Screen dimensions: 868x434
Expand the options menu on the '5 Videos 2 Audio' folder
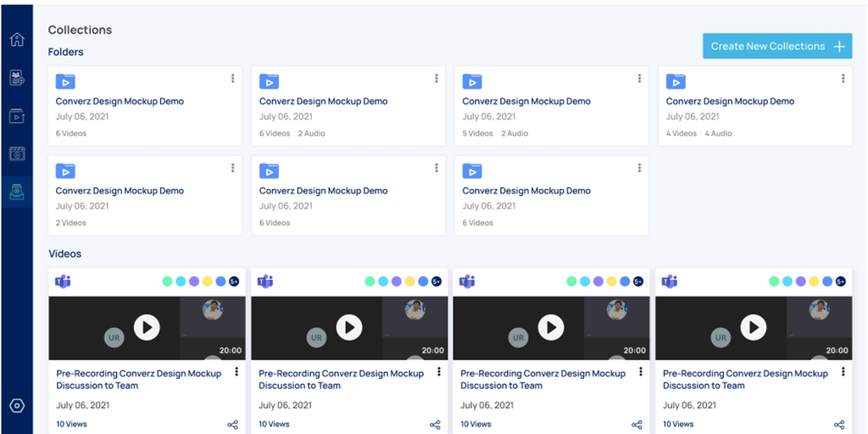coord(639,79)
